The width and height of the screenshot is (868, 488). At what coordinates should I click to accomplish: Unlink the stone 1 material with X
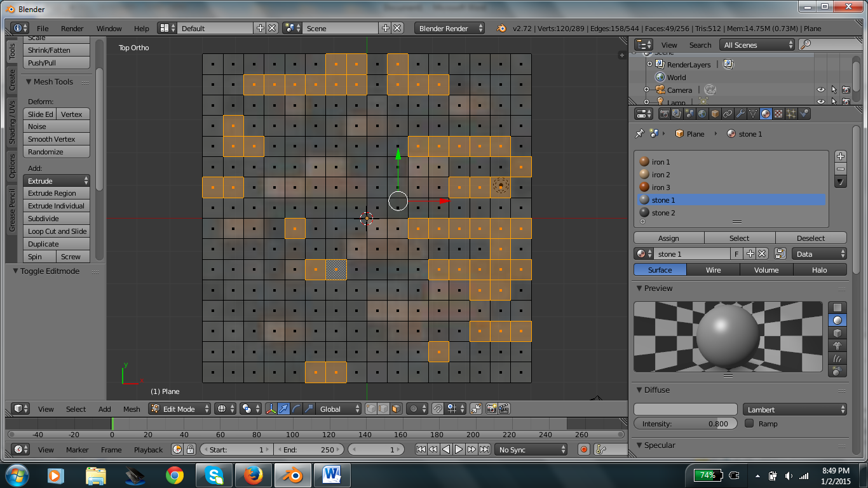[x=763, y=254]
